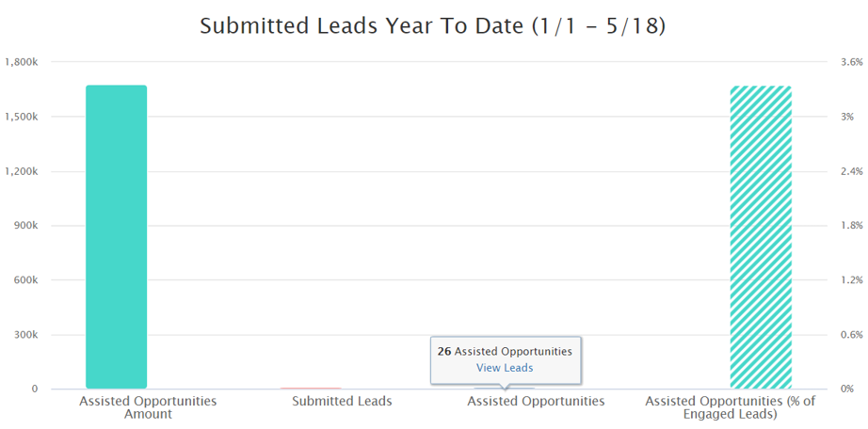Click the 300k left axis value
The height and width of the screenshot is (429, 868).
click(26, 335)
